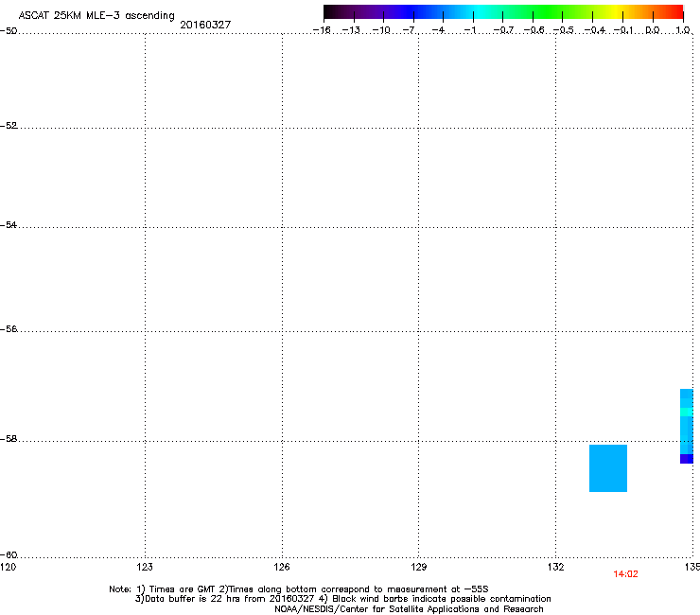Click the red 14:02 timestamp
Image resolution: width=700 pixels, height=615 pixels.
click(x=625, y=574)
